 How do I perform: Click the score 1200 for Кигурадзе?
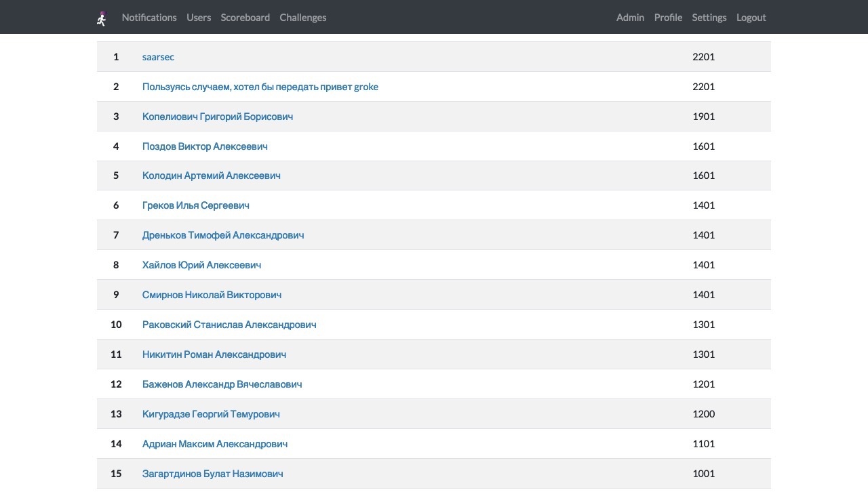pyautogui.click(x=704, y=414)
